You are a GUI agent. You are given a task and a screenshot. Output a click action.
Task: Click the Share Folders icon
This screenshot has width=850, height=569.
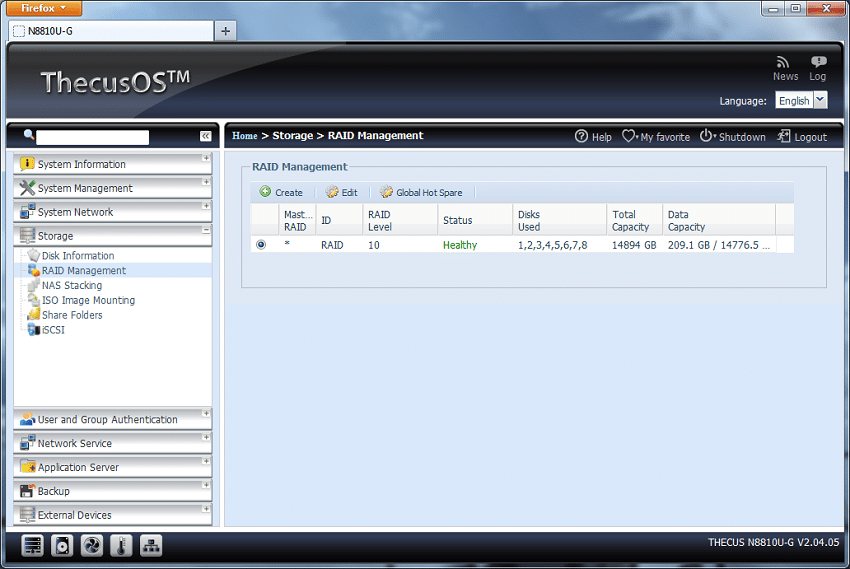tap(34, 314)
